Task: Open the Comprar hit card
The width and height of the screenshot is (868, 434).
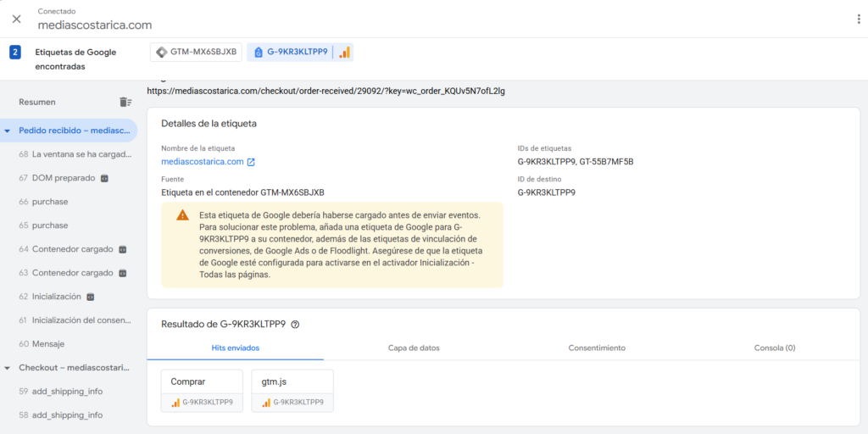Action: (202, 391)
